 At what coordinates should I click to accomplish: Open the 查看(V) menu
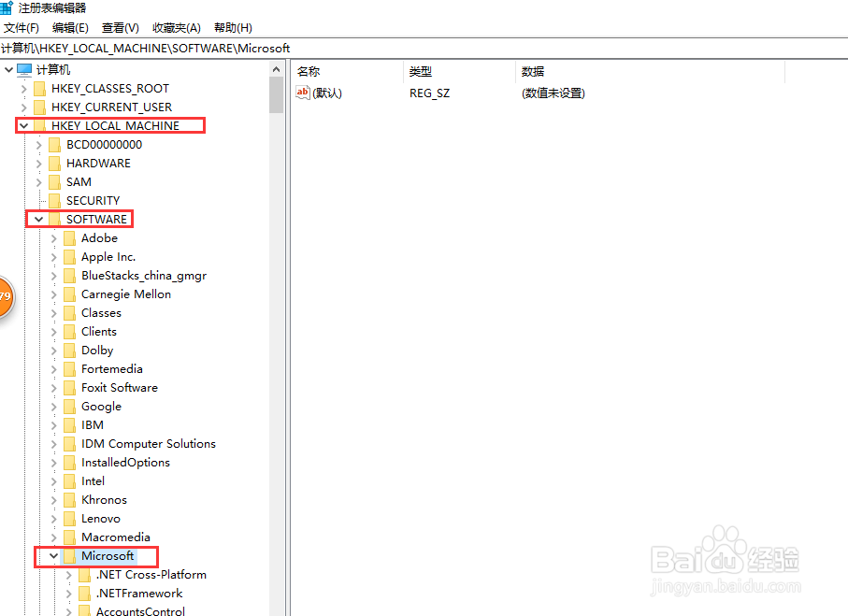[120, 28]
